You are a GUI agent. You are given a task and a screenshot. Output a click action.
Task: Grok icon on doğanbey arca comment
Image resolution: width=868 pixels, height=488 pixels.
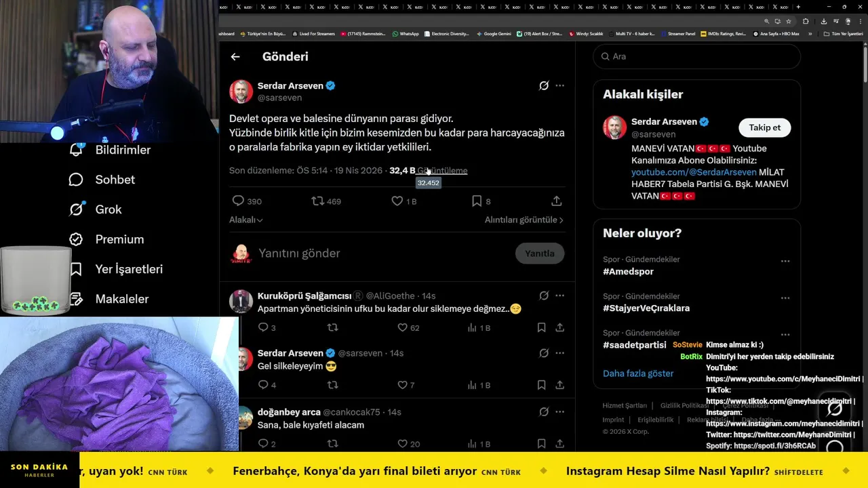point(544,411)
